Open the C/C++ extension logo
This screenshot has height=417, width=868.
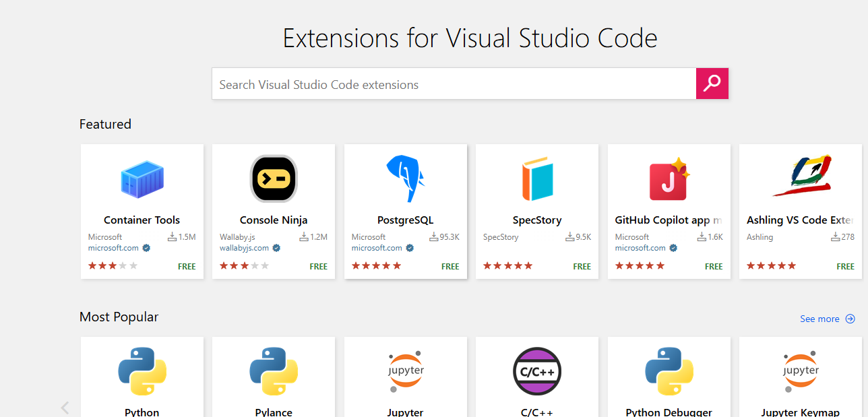coord(537,371)
